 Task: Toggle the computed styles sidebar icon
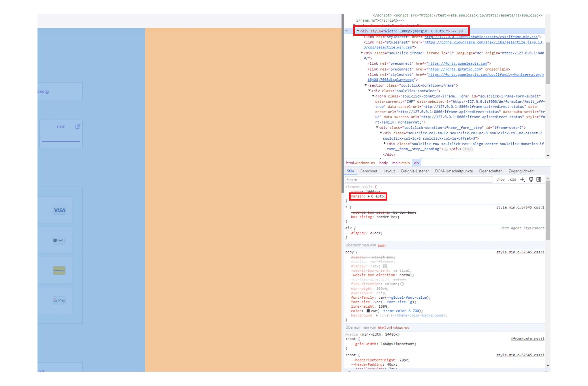tap(539, 180)
